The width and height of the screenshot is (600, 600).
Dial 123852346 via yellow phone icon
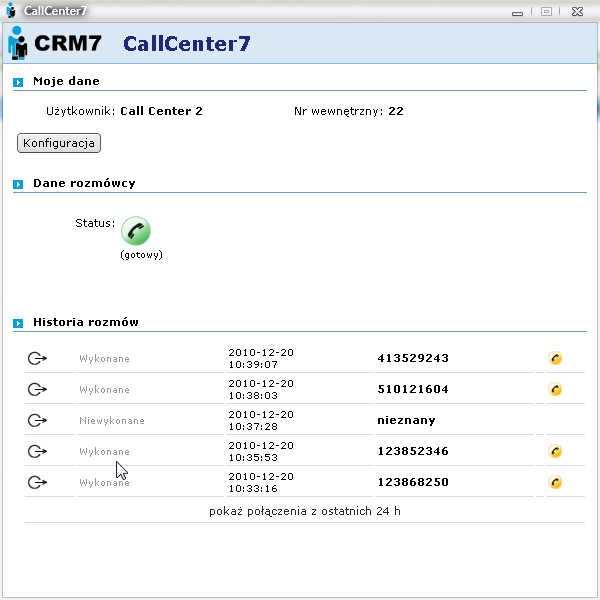tap(555, 451)
